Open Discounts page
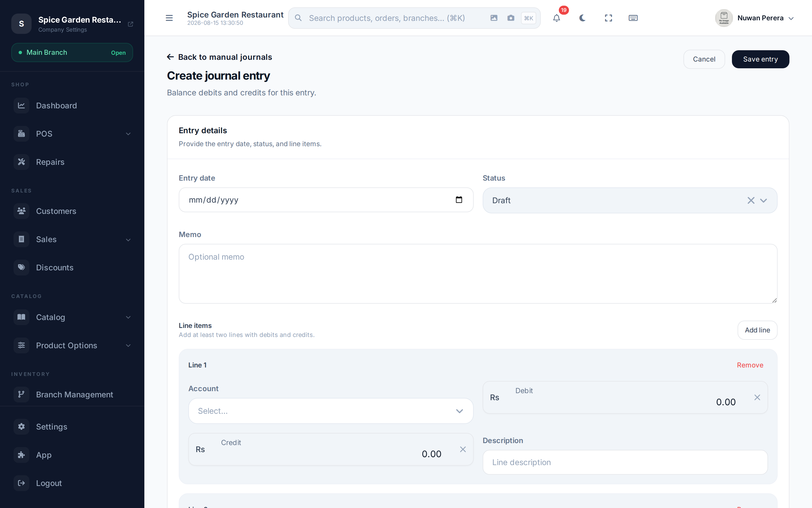 72,268
